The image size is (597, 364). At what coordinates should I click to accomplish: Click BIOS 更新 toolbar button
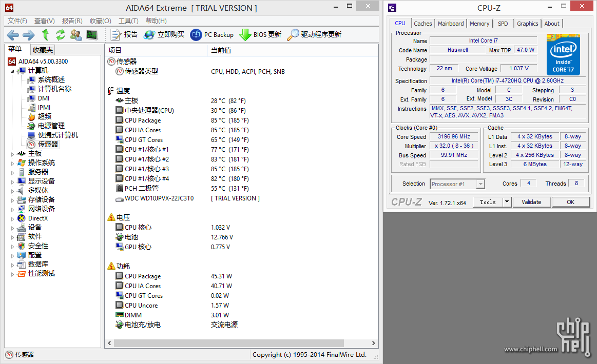(x=260, y=35)
